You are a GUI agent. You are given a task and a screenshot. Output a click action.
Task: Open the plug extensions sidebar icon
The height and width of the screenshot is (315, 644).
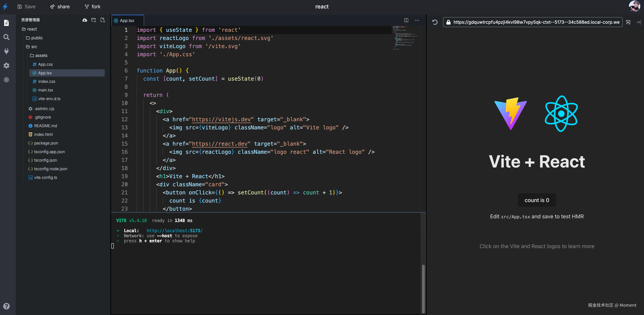coord(6,51)
